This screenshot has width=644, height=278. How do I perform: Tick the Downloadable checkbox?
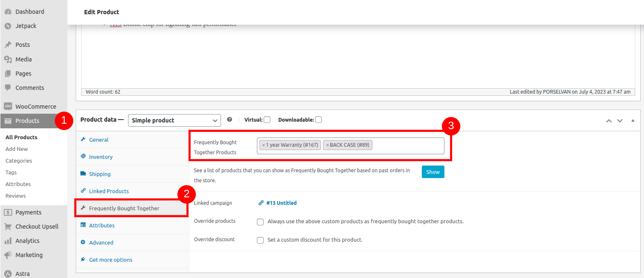point(318,120)
